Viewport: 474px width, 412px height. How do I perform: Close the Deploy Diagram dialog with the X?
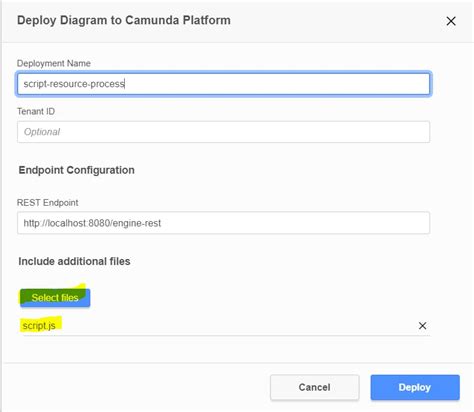pyautogui.click(x=451, y=21)
